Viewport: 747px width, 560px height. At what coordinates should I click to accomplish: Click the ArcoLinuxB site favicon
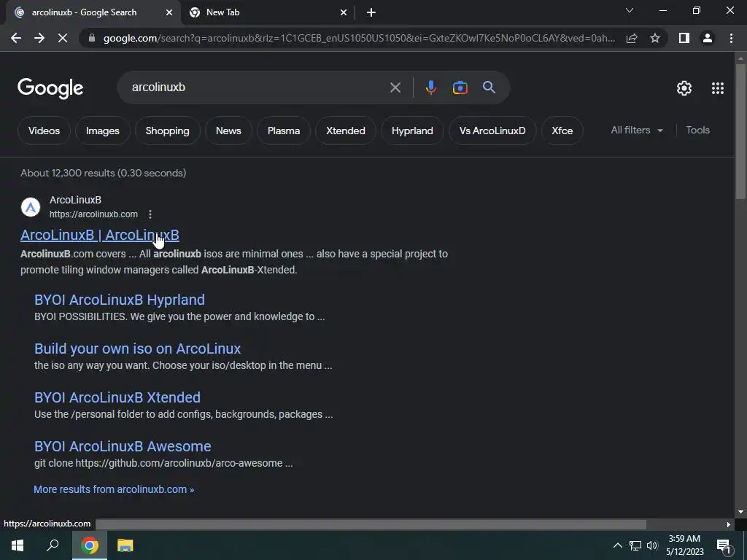point(31,207)
